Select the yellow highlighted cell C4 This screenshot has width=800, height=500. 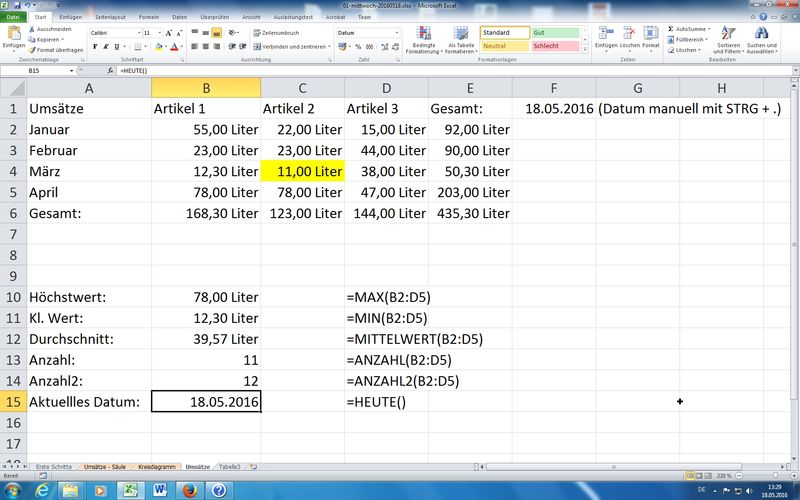click(x=302, y=171)
